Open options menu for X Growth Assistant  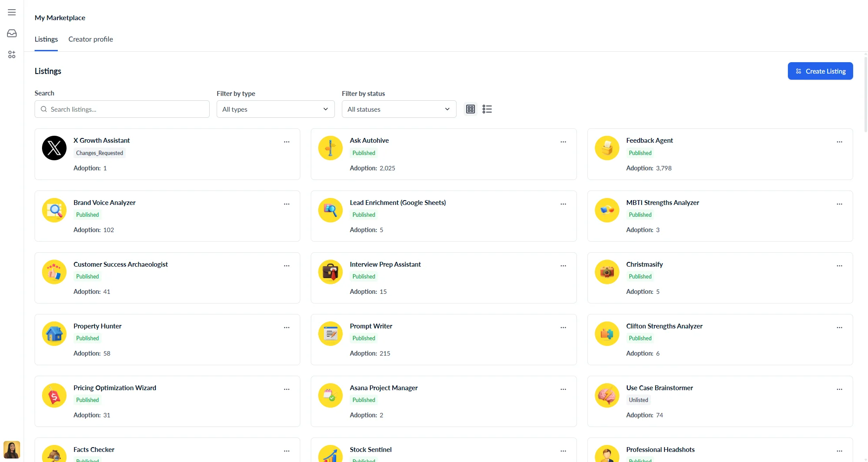[287, 141]
